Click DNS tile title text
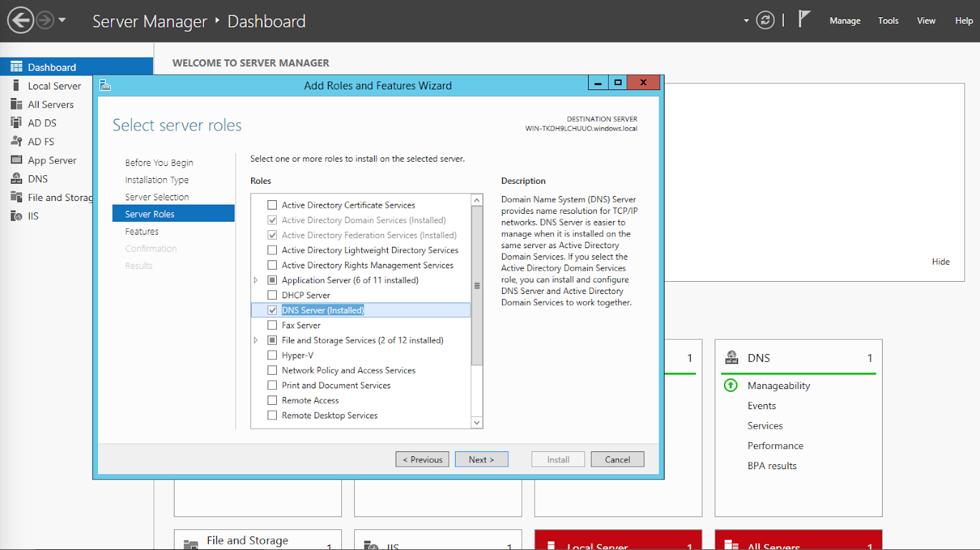This screenshot has width=980, height=550. (x=758, y=358)
